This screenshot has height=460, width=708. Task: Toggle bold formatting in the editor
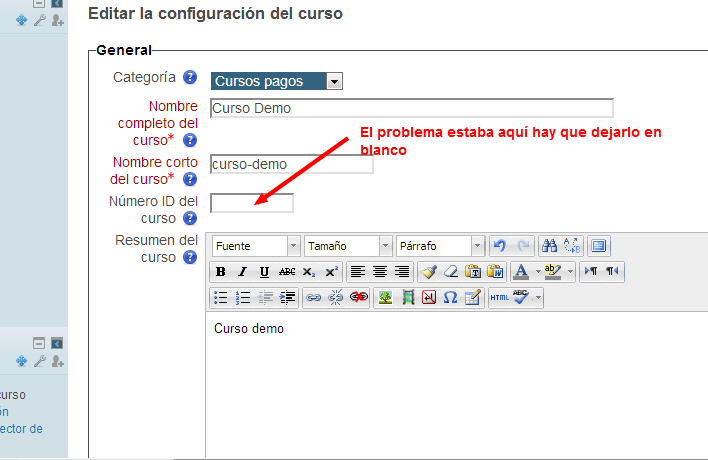click(x=221, y=272)
